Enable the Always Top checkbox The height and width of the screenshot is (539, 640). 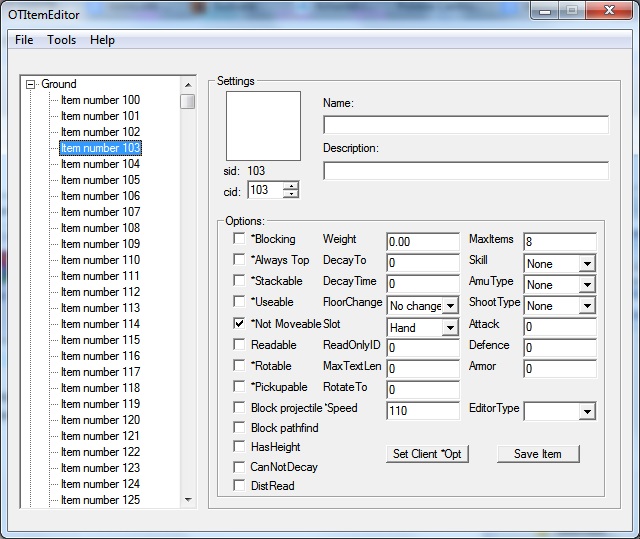239,260
